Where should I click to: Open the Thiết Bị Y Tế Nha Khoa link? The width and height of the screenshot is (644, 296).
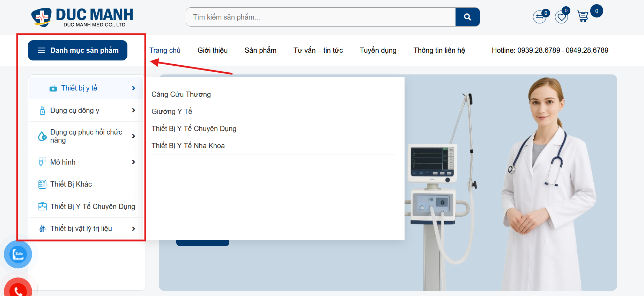[188, 146]
